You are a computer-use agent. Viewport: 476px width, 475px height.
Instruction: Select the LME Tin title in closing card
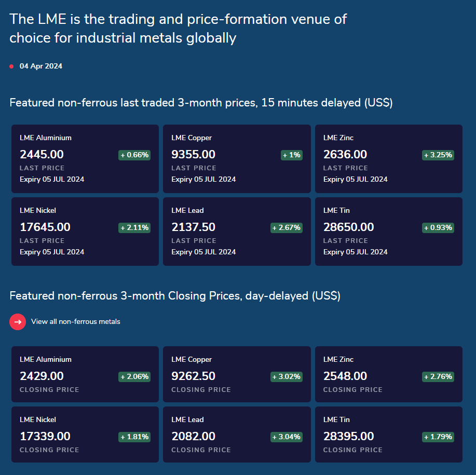coord(336,419)
